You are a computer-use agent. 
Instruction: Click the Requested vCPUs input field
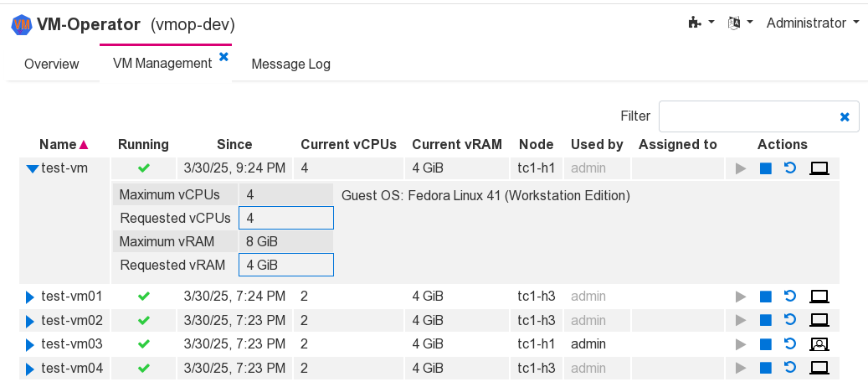[x=286, y=219]
